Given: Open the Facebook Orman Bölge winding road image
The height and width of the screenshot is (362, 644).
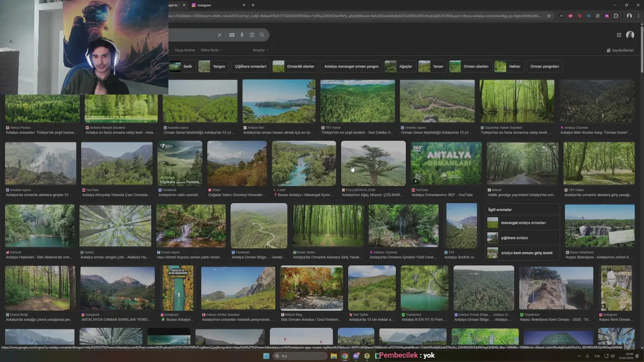Looking at the screenshot, I should point(259,226).
